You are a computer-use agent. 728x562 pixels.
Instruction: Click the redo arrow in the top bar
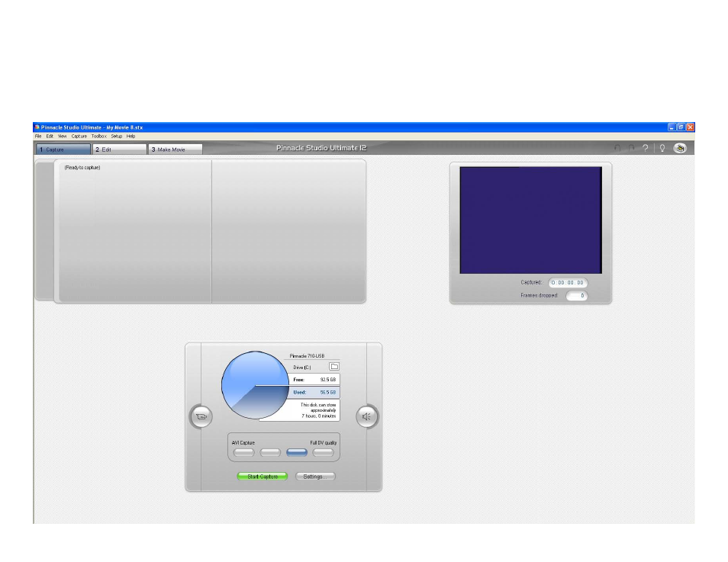click(x=631, y=148)
